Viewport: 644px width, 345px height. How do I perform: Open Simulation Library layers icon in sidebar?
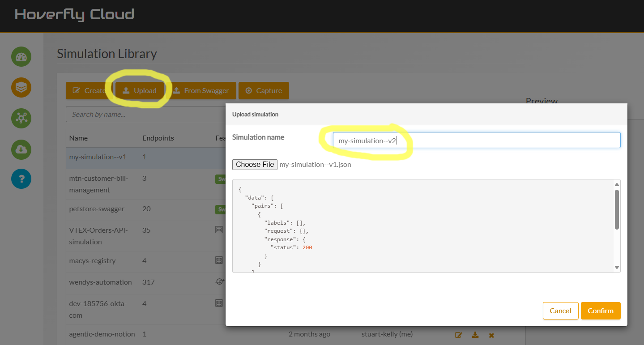click(21, 88)
